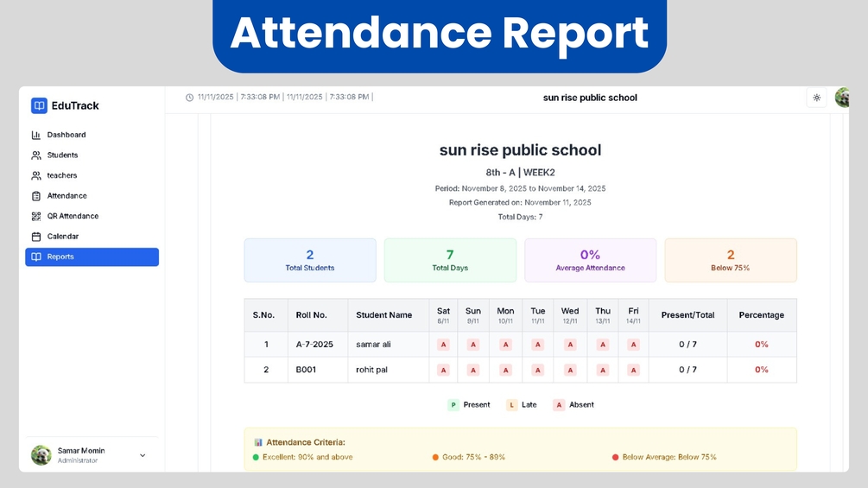The image size is (868, 488).
Task: Toggle the light/dark theme sun button
Action: tap(816, 98)
